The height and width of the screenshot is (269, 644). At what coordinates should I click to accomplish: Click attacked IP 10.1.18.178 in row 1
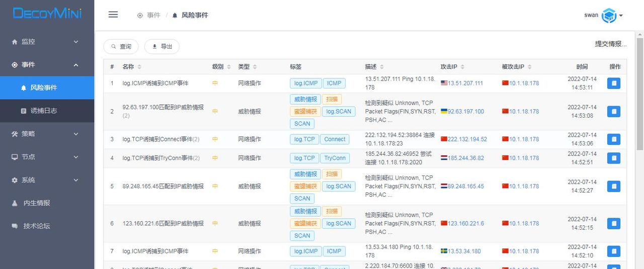(x=524, y=83)
